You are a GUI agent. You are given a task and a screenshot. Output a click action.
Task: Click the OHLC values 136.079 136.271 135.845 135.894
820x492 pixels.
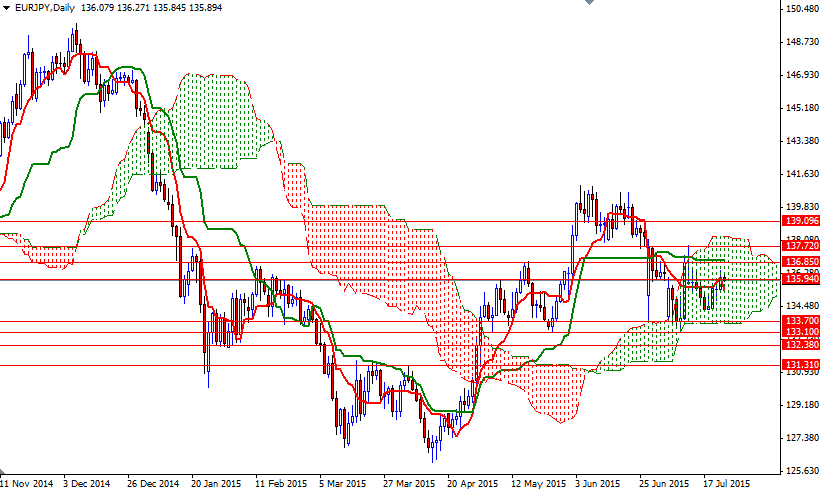[152, 8]
